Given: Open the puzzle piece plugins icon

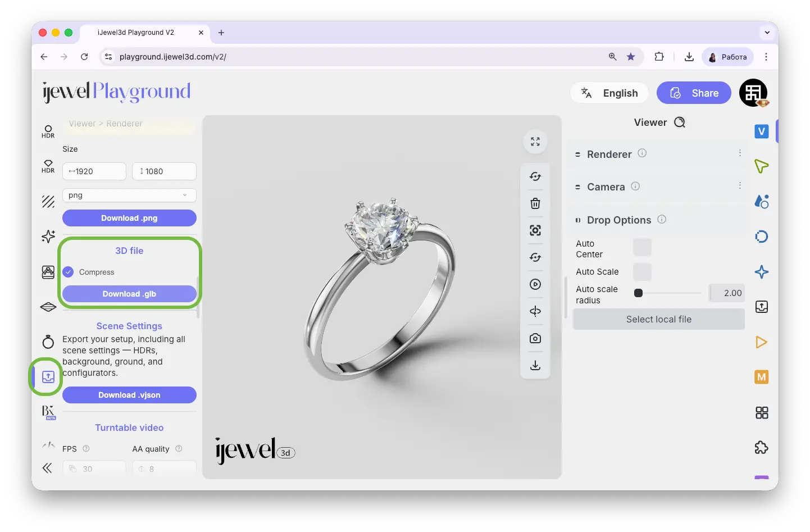Looking at the screenshot, I should (x=762, y=448).
